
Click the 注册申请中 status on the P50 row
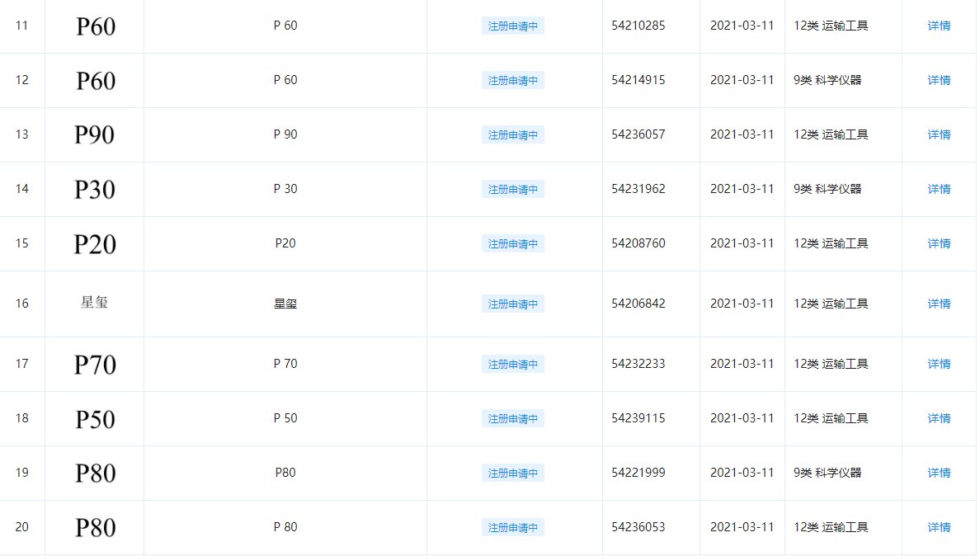tap(512, 418)
